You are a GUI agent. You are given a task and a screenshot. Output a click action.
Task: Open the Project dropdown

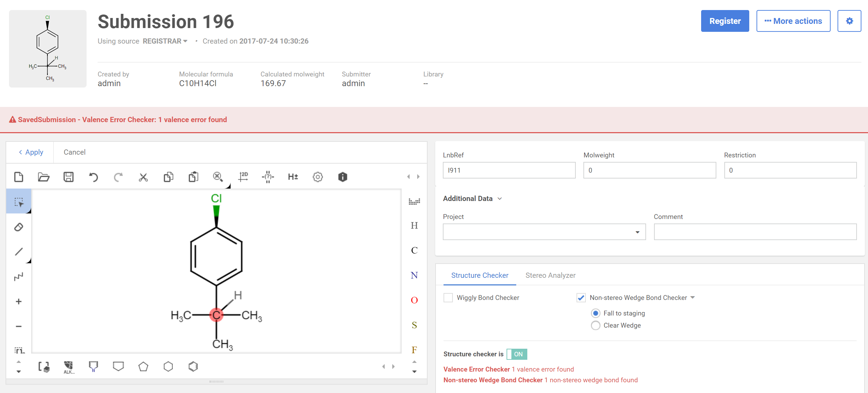tap(544, 232)
